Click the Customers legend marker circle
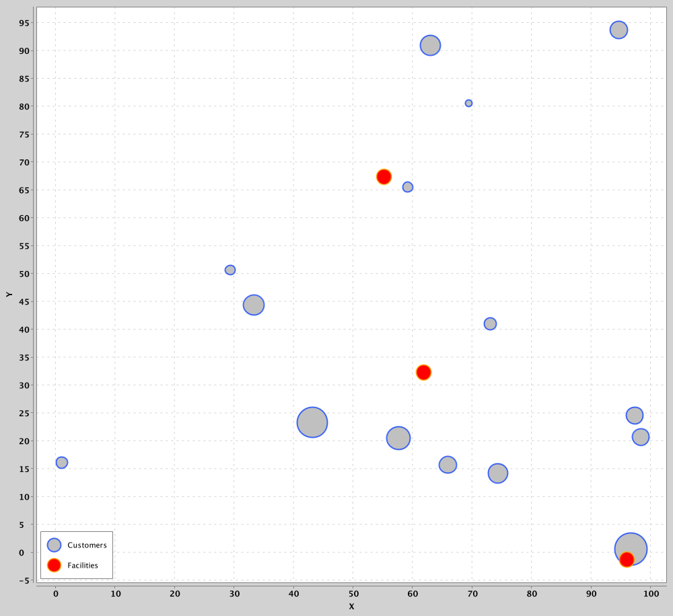The height and width of the screenshot is (616, 673). coord(54,545)
